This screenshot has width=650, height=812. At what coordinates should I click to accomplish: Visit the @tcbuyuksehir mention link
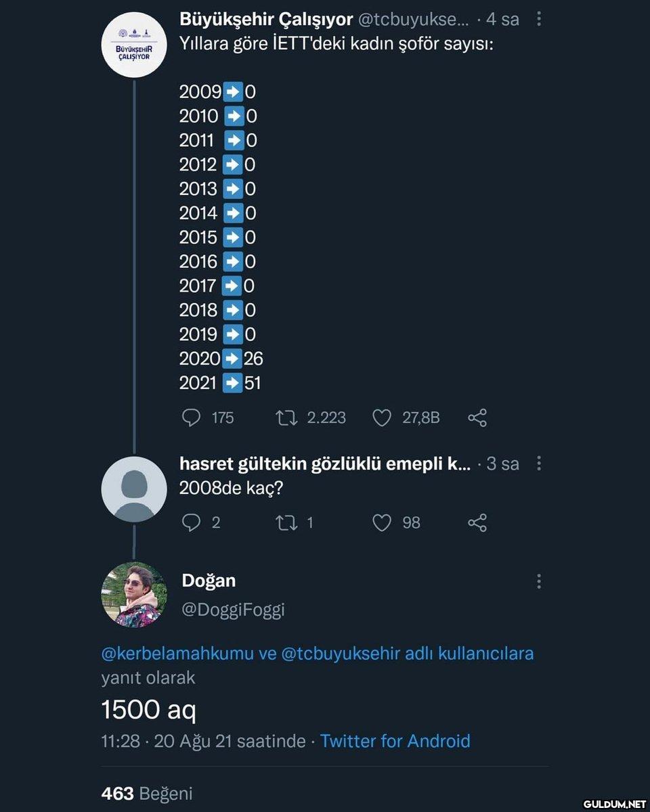pos(340,654)
